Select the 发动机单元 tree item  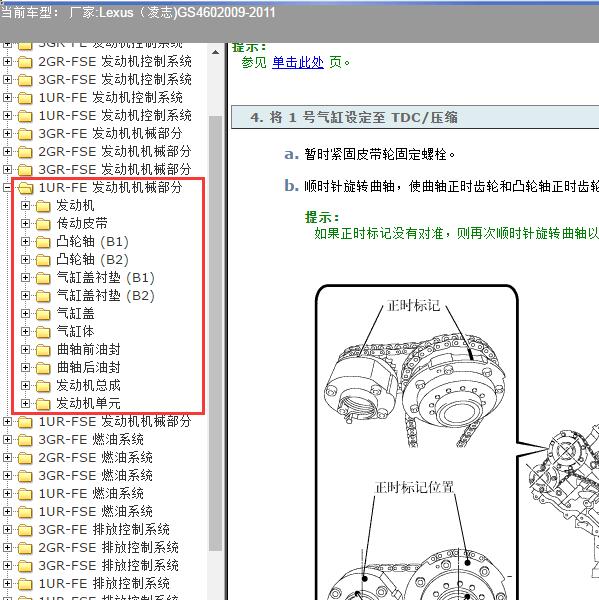tap(88, 403)
